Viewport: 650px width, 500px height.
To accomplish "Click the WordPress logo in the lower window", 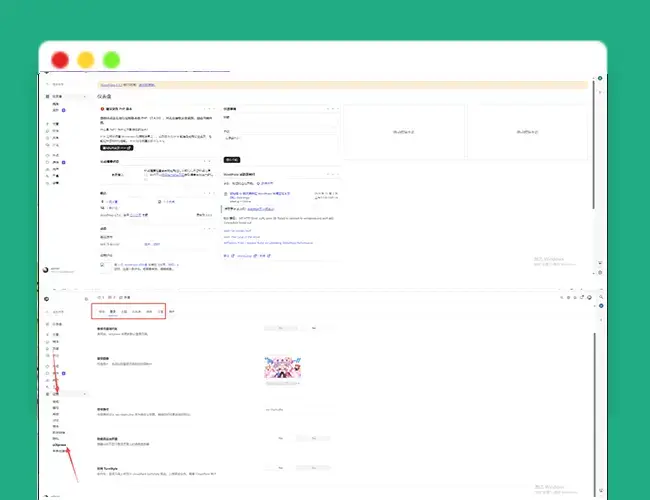I will point(46,298).
